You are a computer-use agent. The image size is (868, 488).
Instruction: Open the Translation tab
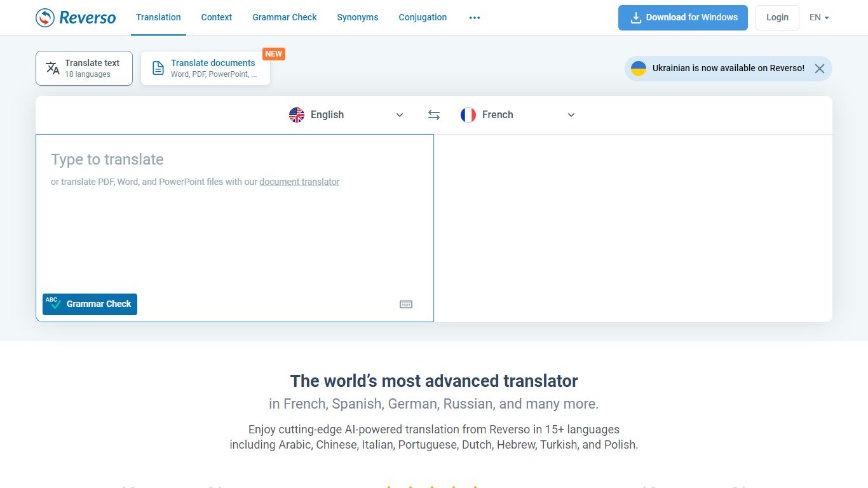[x=158, y=17]
